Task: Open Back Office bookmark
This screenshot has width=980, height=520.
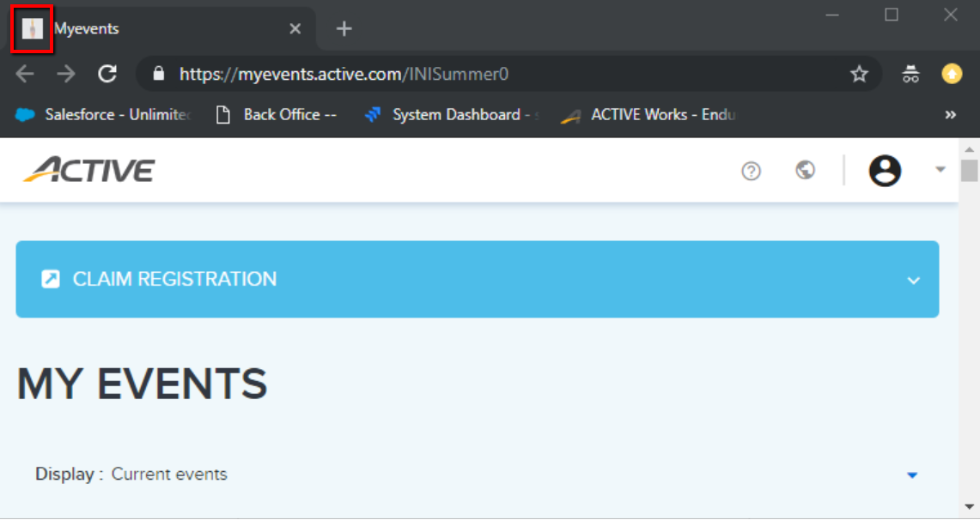Action: (x=276, y=115)
